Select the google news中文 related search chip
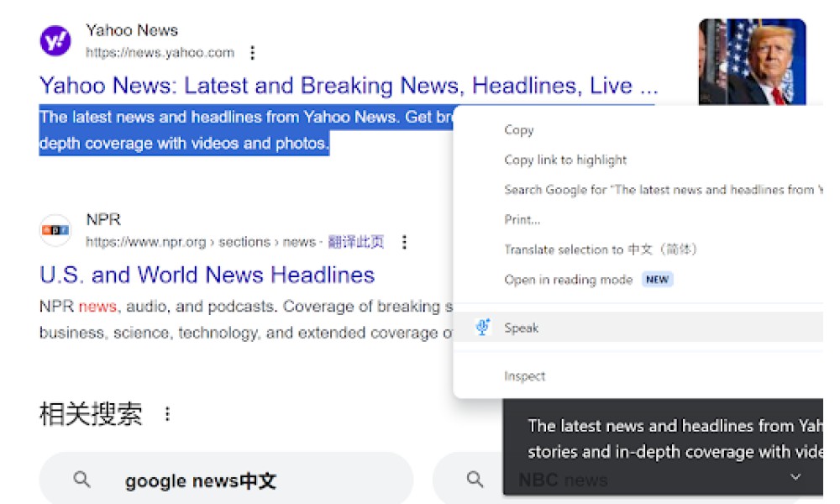 (226, 480)
